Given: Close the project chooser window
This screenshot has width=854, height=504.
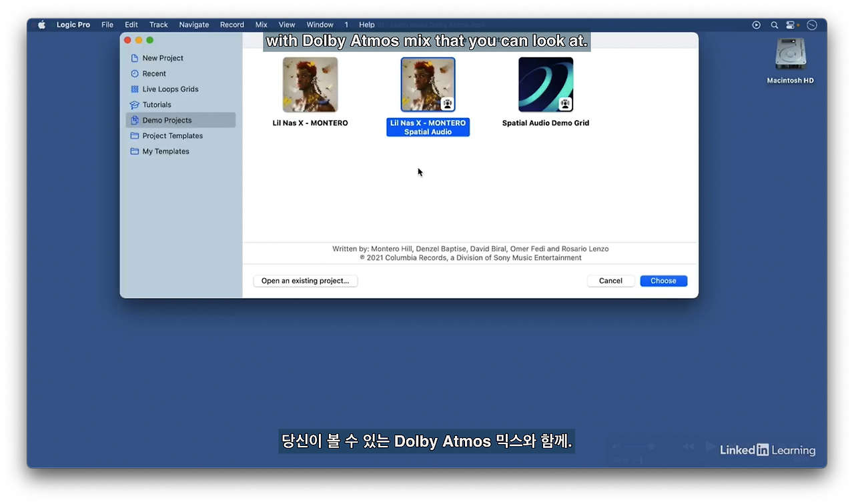Looking at the screenshot, I should coord(128,40).
